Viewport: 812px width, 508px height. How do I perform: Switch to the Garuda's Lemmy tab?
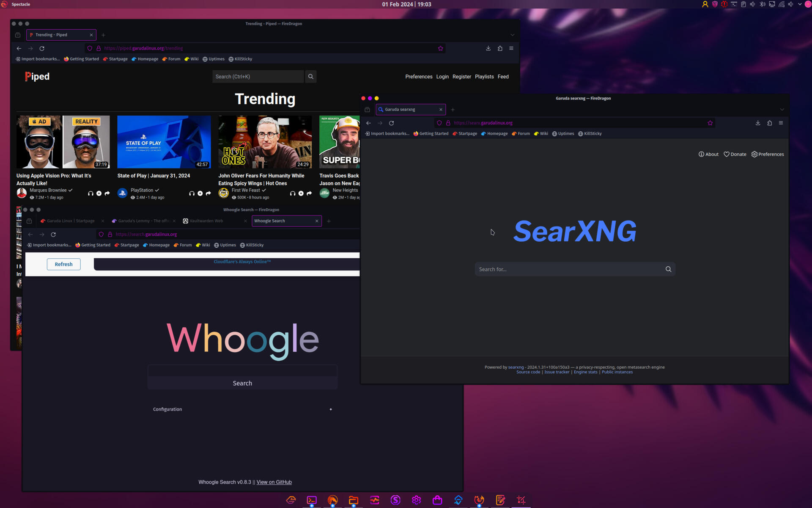[x=144, y=221]
